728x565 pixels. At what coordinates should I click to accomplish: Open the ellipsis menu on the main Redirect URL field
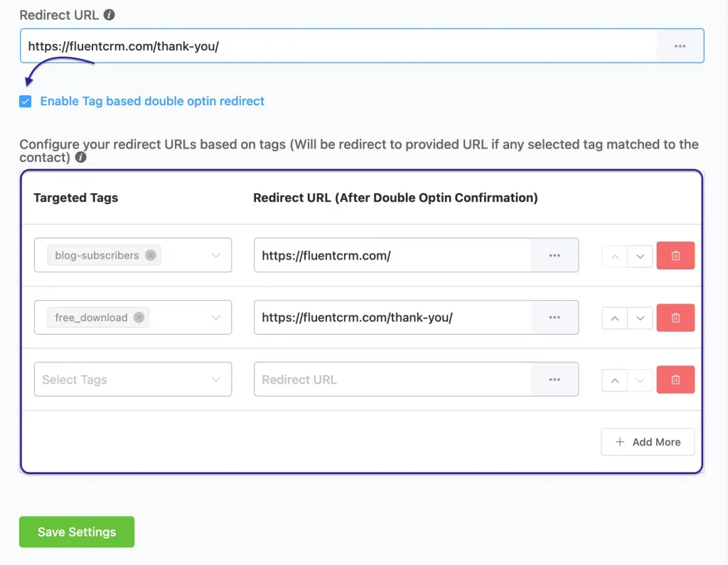[x=680, y=45]
